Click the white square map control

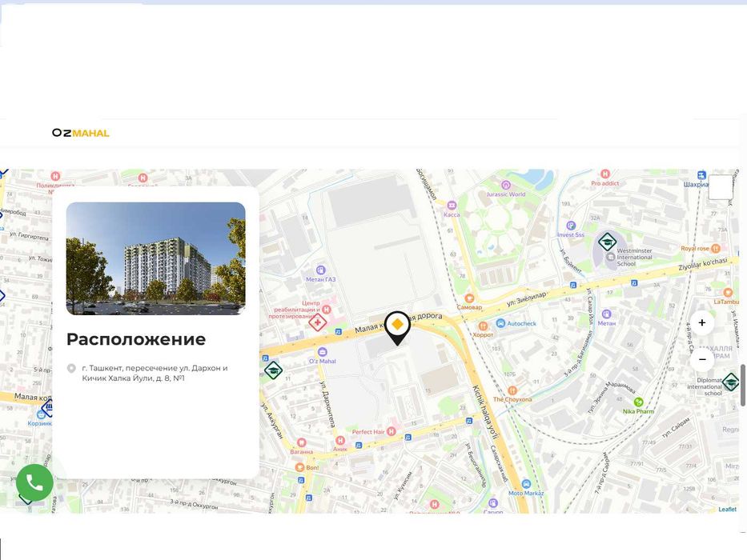click(x=721, y=186)
